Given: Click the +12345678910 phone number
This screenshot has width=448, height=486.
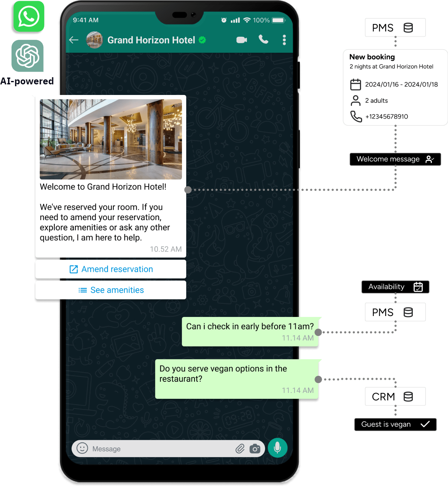Looking at the screenshot, I should [387, 116].
